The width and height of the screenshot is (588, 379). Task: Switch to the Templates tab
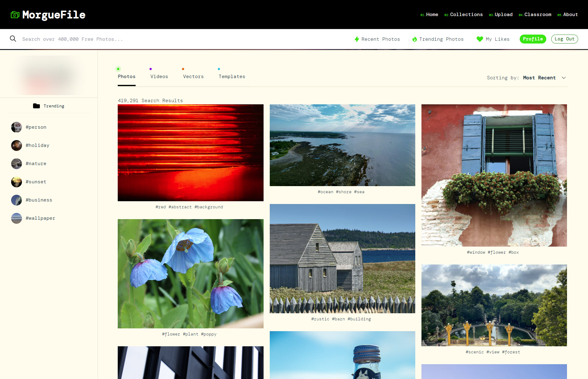click(232, 77)
